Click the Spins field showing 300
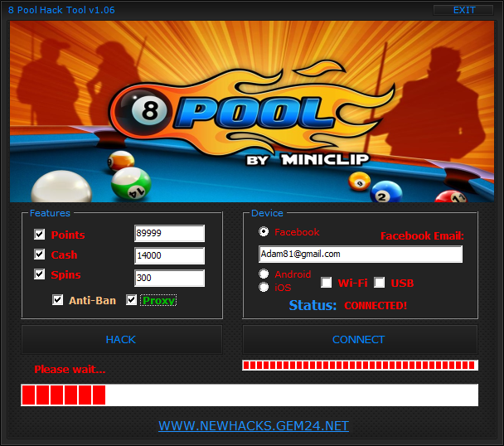Viewport: 504px width, 446px height. coord(169,278)
